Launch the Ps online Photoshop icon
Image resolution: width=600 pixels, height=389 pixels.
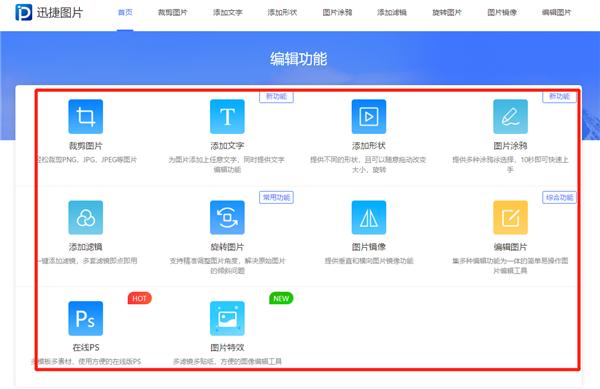tap(86, 318)
